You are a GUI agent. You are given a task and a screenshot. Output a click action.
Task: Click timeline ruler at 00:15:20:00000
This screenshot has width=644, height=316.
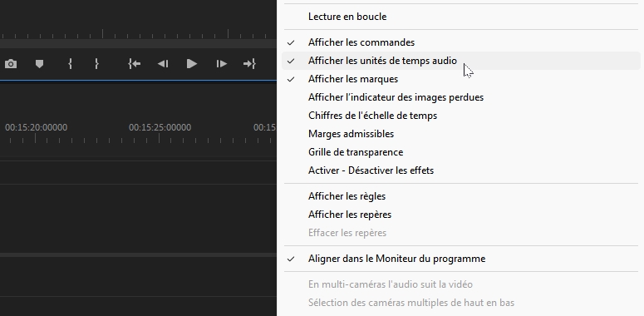click(x=36, y=127)
